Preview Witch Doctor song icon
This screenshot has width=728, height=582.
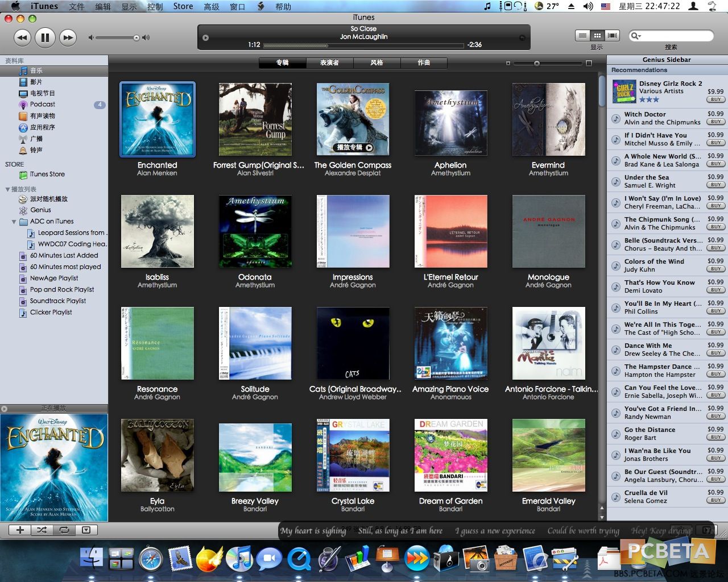pyautogui.click(x=615, y=118)
